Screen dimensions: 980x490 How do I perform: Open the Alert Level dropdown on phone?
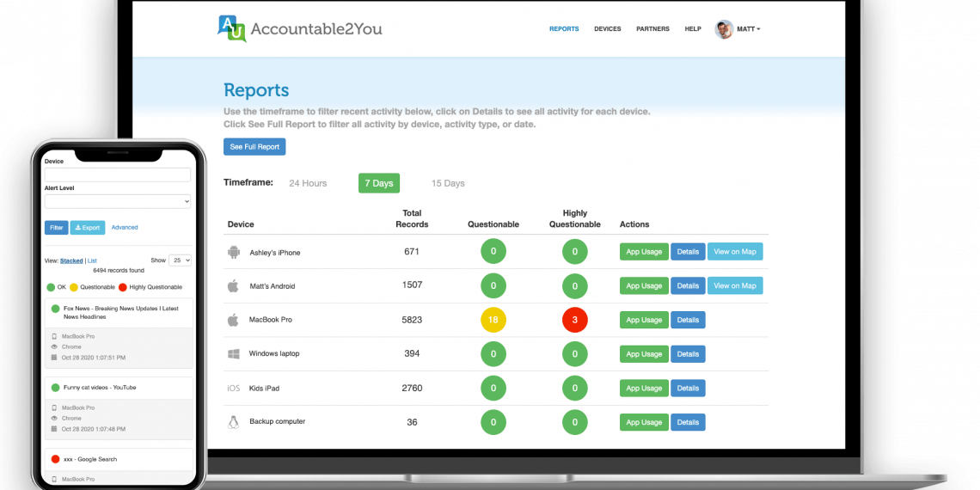(x=118, y=201)
